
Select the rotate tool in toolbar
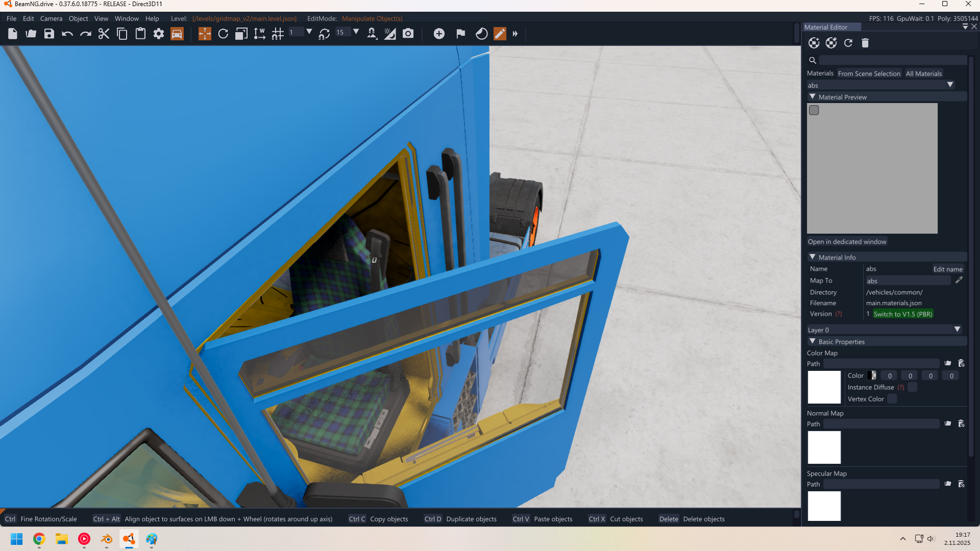[x=223, y=34]
